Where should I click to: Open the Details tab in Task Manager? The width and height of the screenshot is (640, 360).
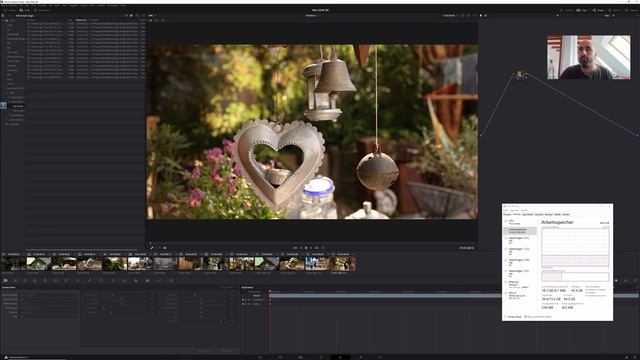[557, 214]
